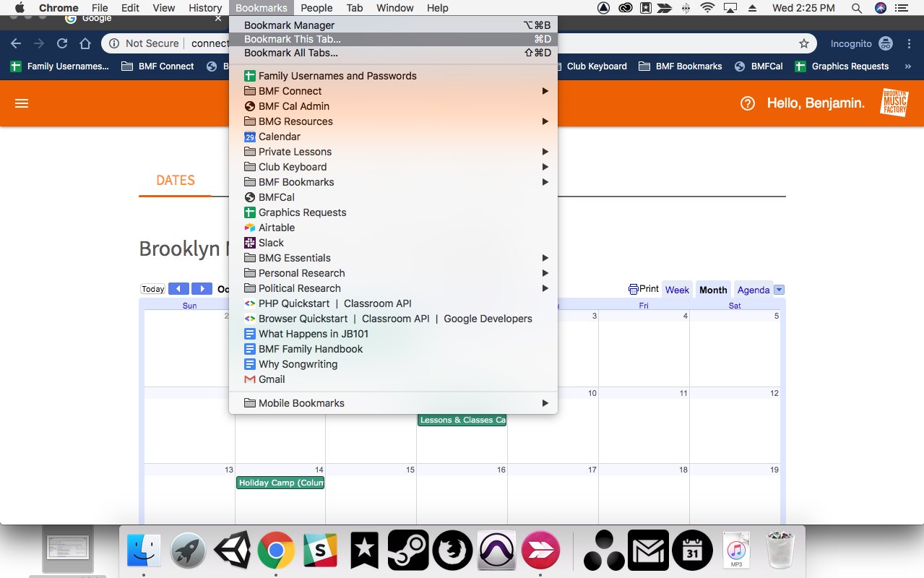Switch calendar to Week view

(677, 290)
